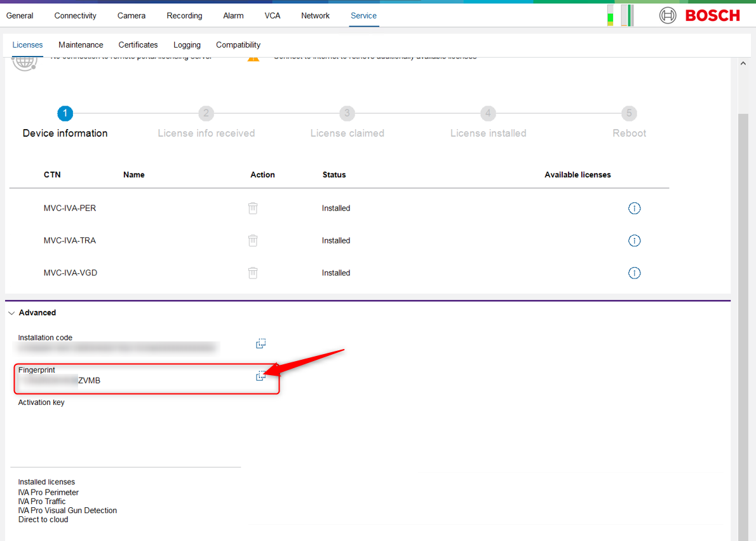Switch to the Maintenance tab
Viewport: 756px width, 541px height.
pos(81,45)
